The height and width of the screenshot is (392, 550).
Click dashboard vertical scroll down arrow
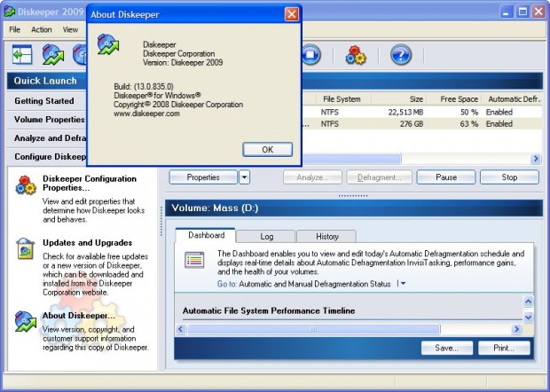(528, 318)
